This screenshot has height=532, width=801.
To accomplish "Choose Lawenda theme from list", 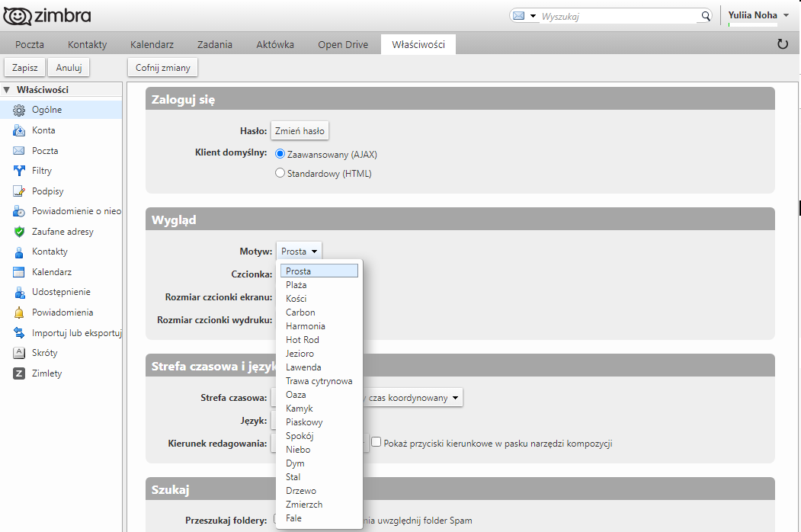I will pos(303,367).
